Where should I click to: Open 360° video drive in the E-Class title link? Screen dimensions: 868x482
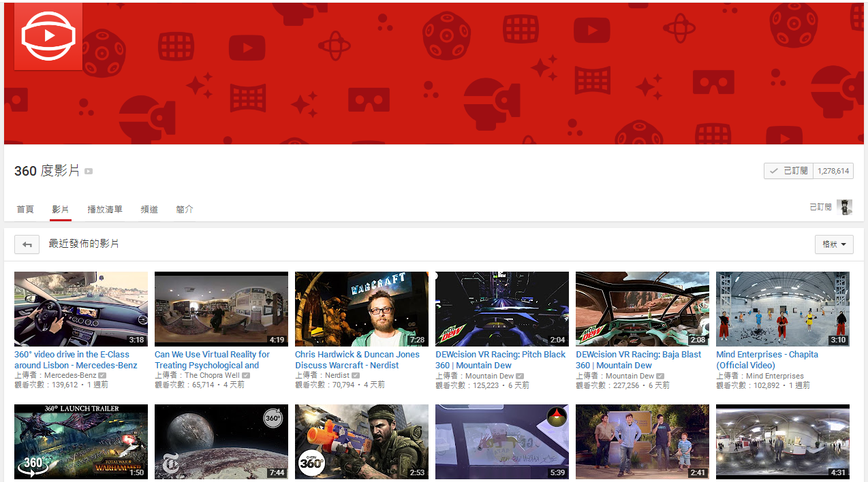(x=76, y=360)
